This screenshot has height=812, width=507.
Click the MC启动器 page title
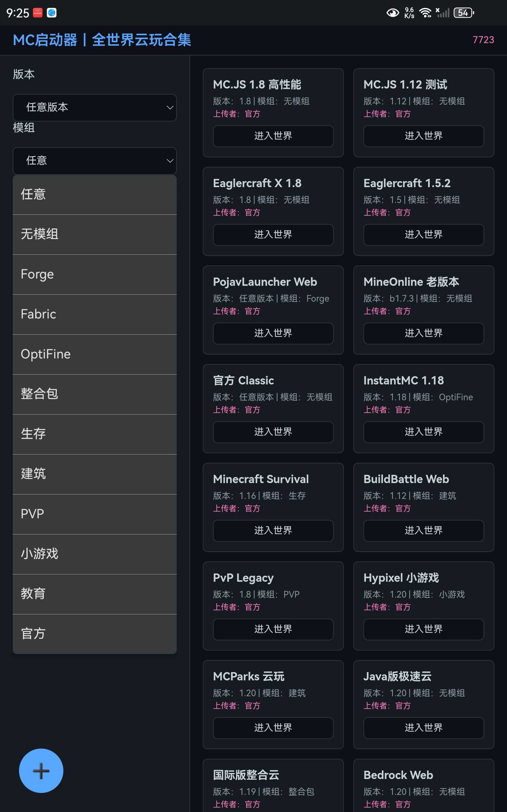pyautogui.click(x=102, y=40)
